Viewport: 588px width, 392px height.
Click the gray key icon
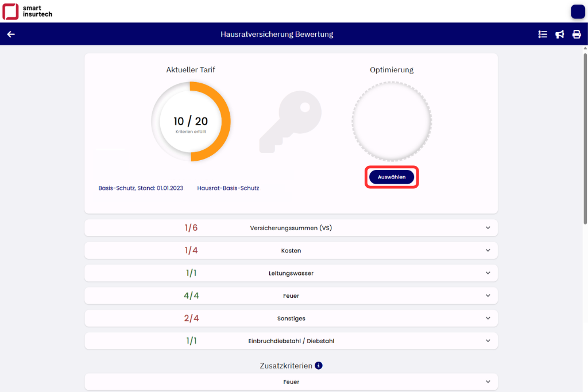[291, 122]
